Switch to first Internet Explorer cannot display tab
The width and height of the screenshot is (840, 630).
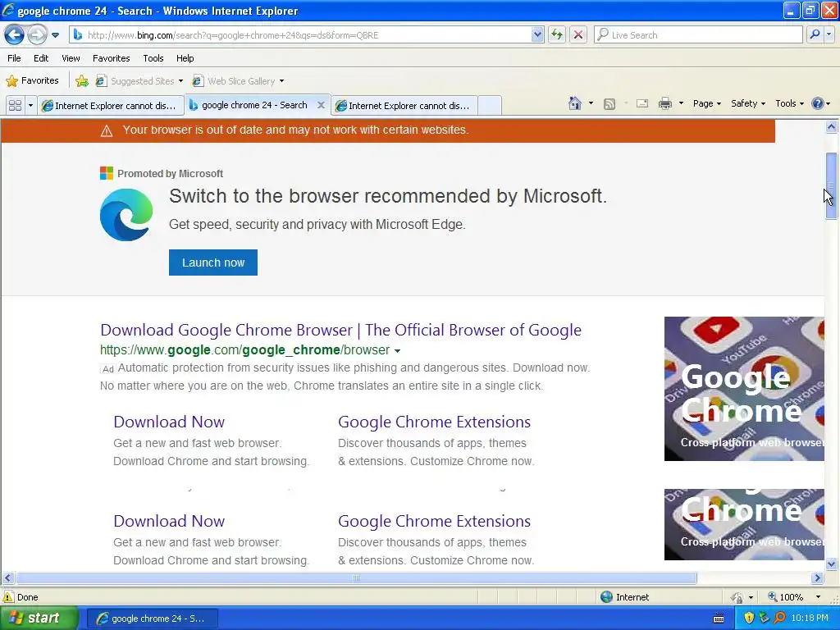click(110, 106)
